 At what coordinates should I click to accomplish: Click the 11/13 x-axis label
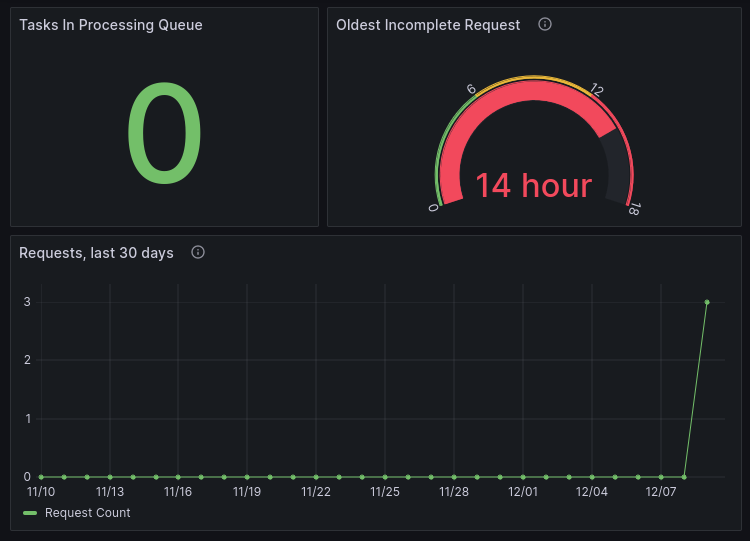110,492
